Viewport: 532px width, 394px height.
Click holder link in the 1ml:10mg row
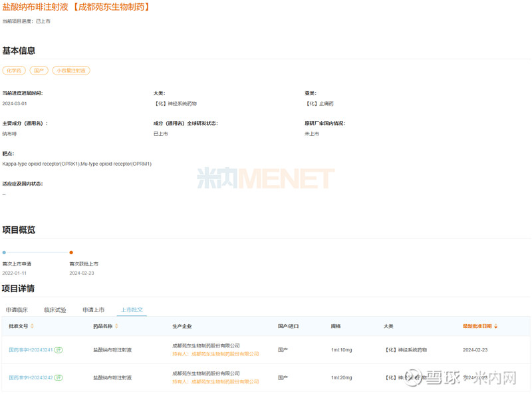click(215, 354)
